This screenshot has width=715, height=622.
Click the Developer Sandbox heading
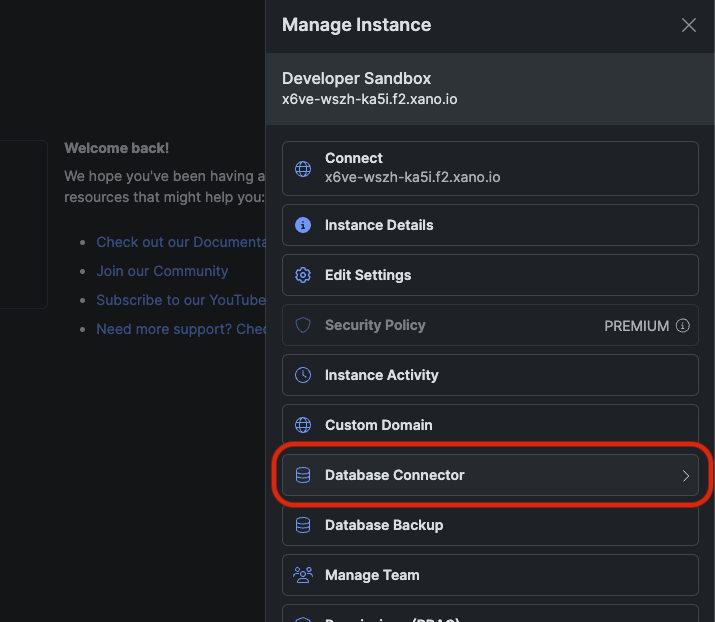point(356,78)
